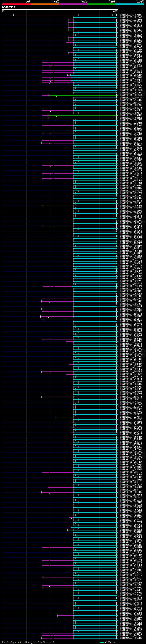Open hit UniRef100_A8JIR0
The width and height of the screenshot is (146, 644).
tap(131, 15)
